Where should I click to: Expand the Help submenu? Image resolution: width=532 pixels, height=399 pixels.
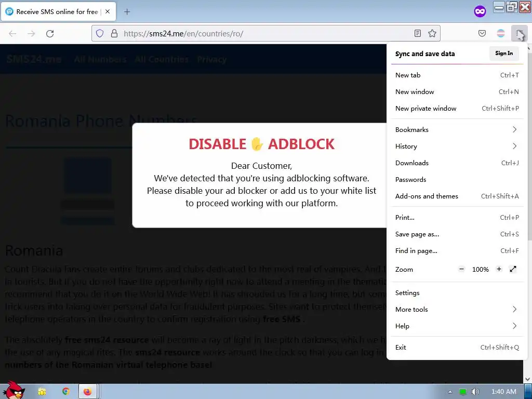click(x=457, y=326)
